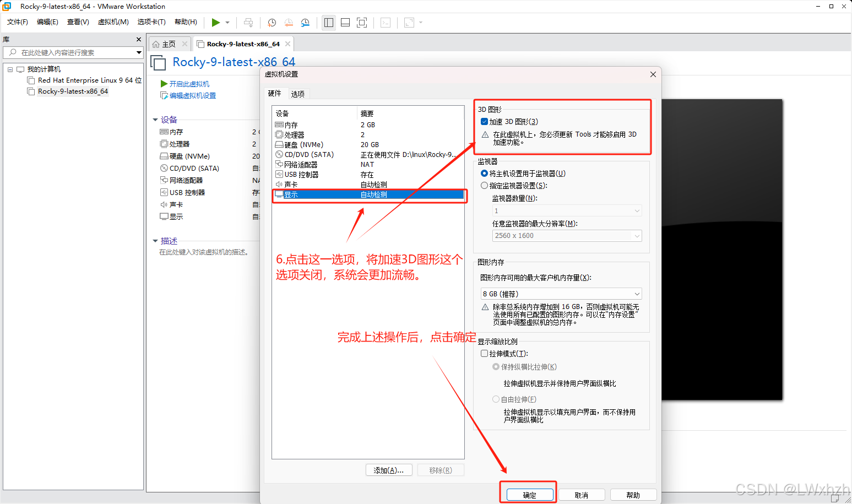Open the 编辑(E) menu

coord(47,22)
